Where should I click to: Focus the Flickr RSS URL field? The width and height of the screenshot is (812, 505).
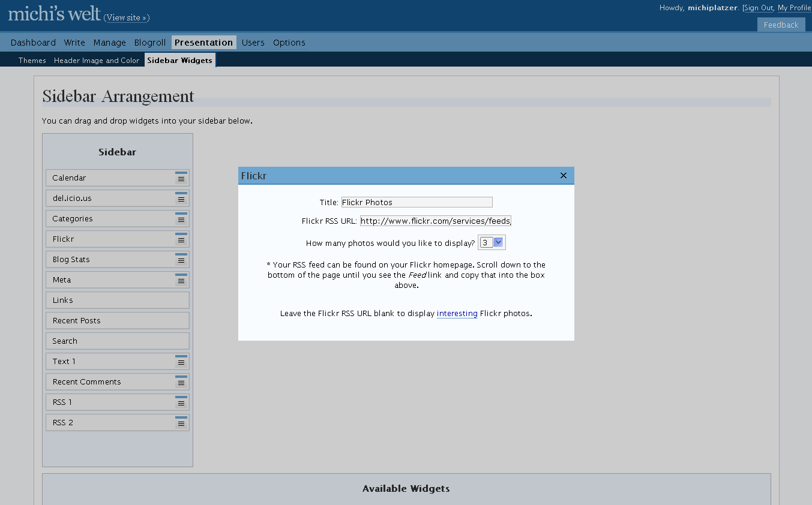435,221
